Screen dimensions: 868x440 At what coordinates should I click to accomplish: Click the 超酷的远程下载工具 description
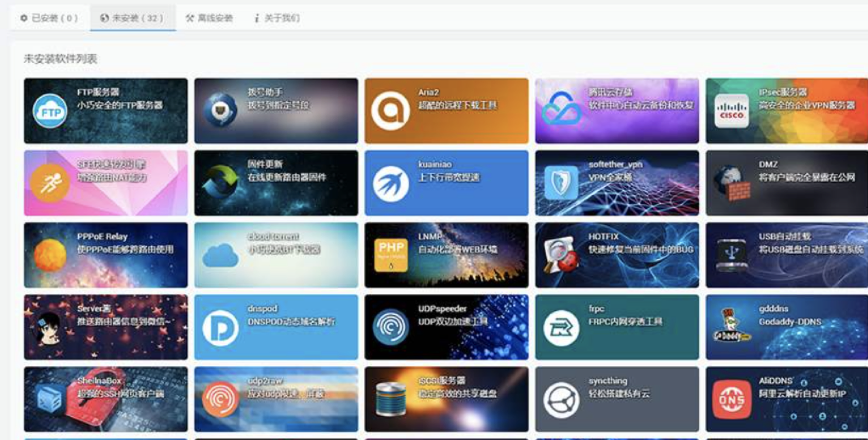457,105
